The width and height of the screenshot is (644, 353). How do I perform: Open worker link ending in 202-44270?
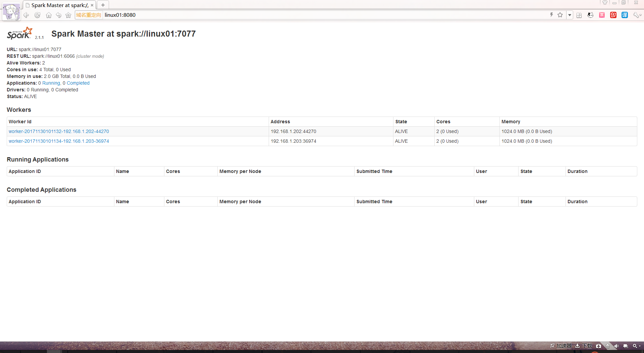[59, 131]
